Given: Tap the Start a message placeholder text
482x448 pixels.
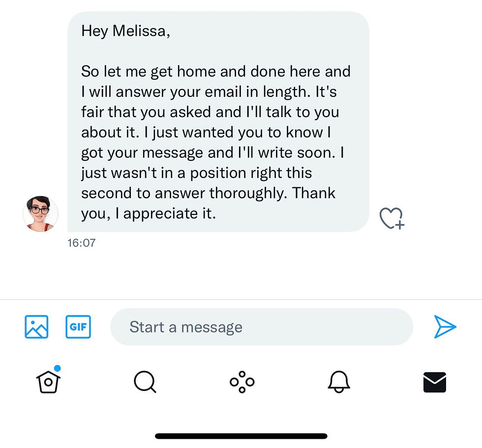Looking at the screenshot, I should [x=186, y=327].
